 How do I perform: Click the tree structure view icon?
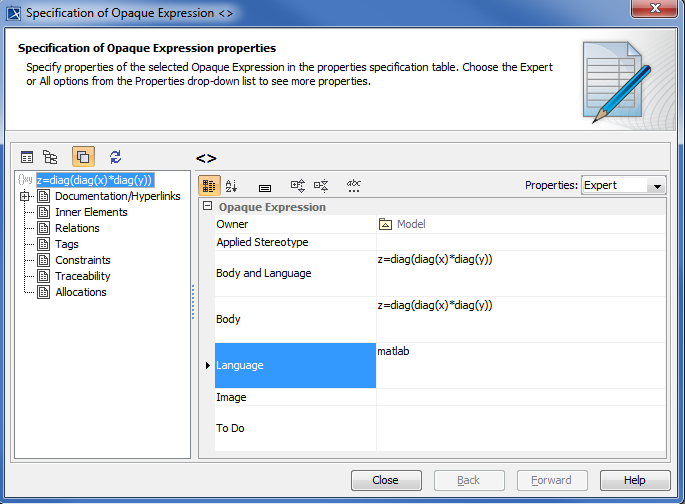coord(50,157)
